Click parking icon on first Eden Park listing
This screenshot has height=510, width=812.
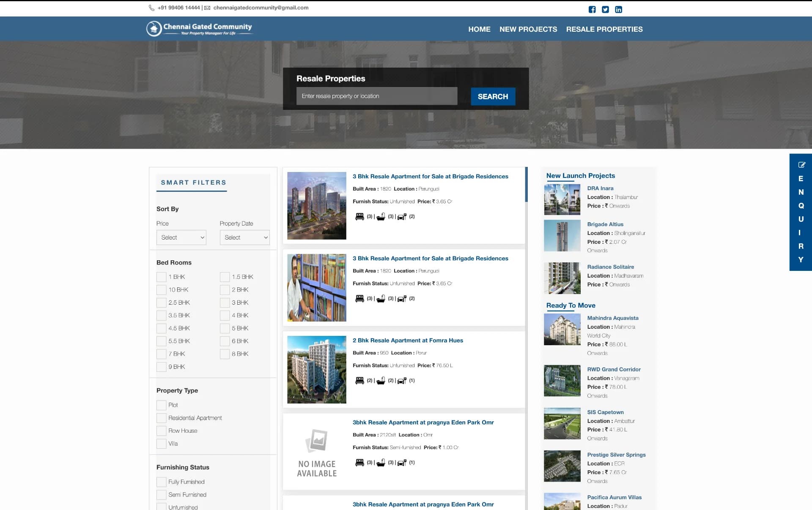coord(402,462)
